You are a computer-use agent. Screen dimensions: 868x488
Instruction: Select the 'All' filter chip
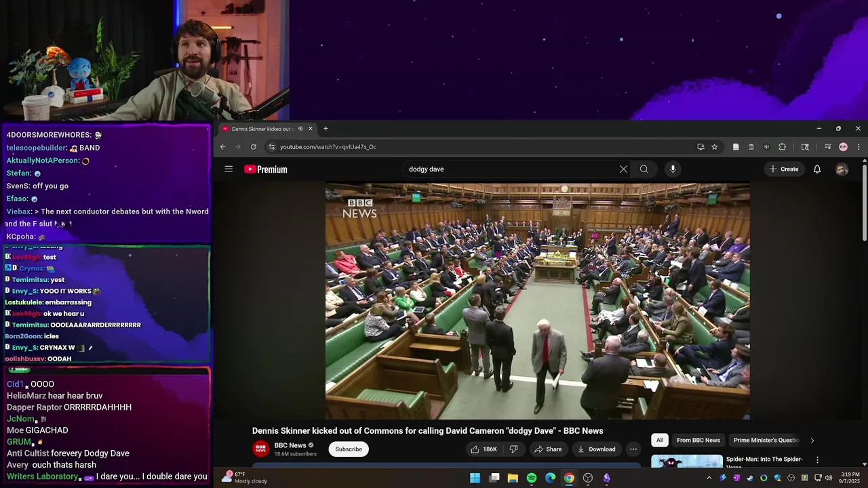click(x=660, y=441)
